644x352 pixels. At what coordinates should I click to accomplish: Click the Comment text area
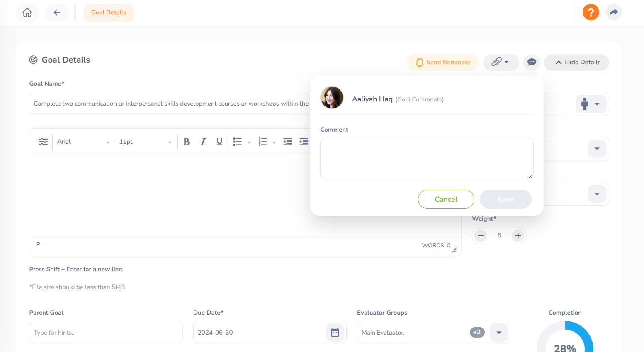point(427,159)
